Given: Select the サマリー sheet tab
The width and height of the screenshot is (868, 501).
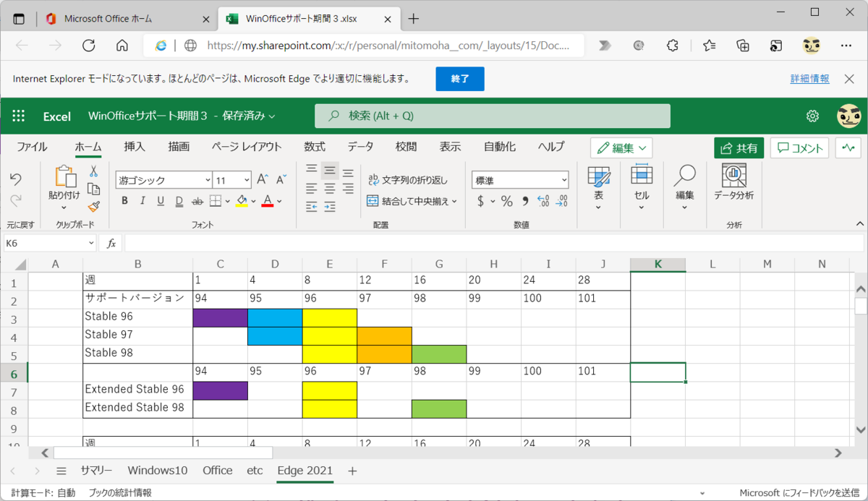Looking at the screenshot, I should pyautogui.click(x=96, y=471).
